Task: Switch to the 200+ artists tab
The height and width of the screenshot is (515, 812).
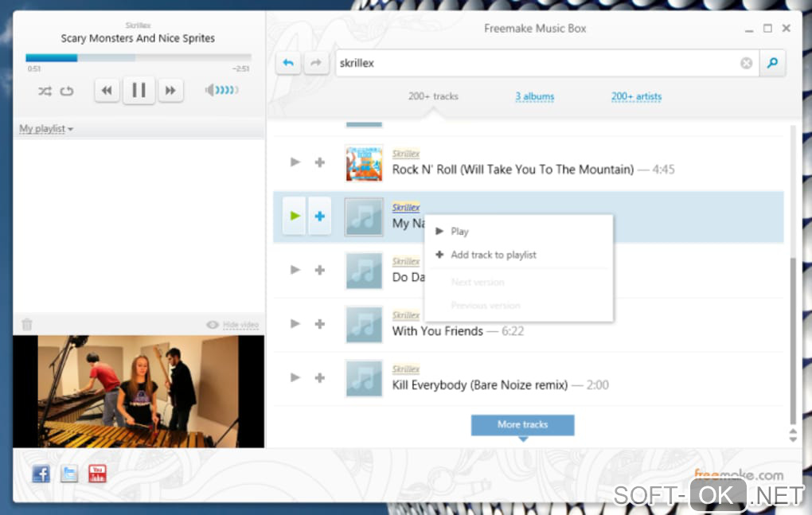Action: tap(636, 96)
